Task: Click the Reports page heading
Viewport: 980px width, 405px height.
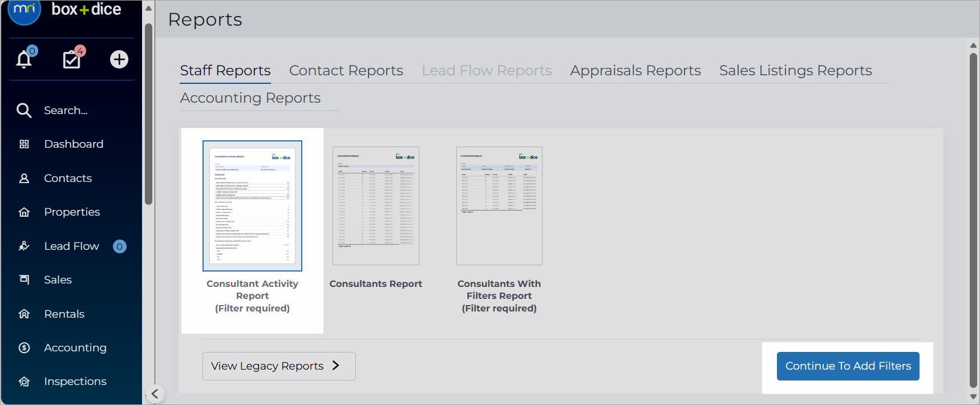Action: 205,19
